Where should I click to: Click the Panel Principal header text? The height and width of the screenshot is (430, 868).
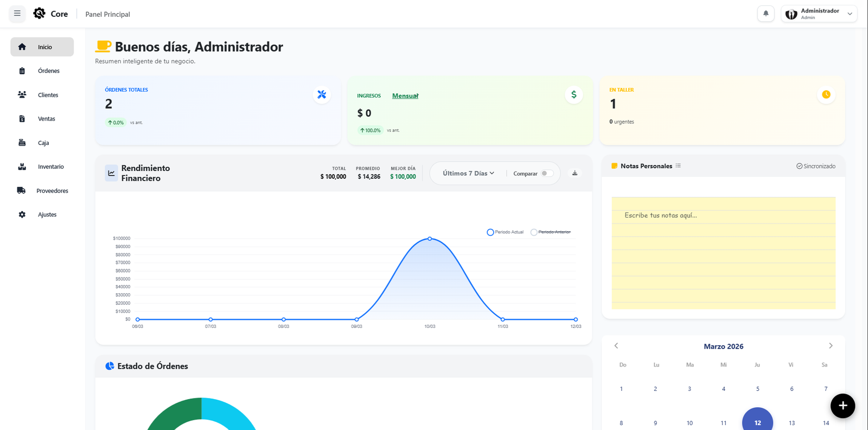tap(107, 14)
